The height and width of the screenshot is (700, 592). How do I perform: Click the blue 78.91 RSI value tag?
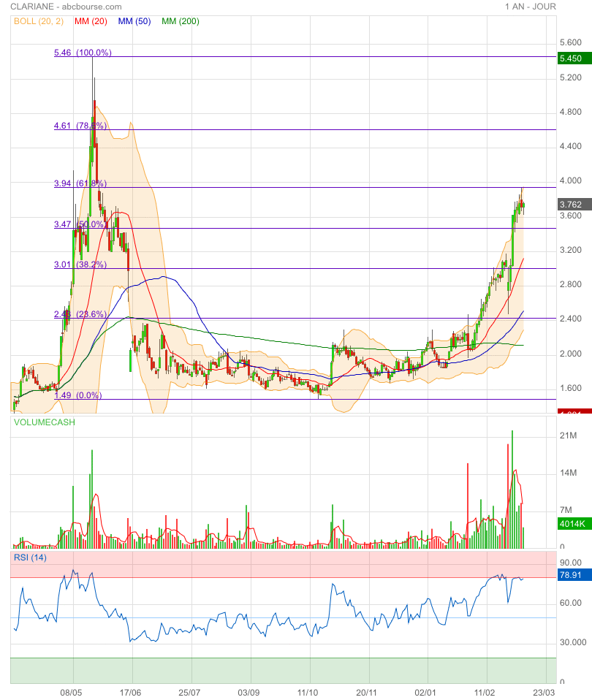coord(574,575)
